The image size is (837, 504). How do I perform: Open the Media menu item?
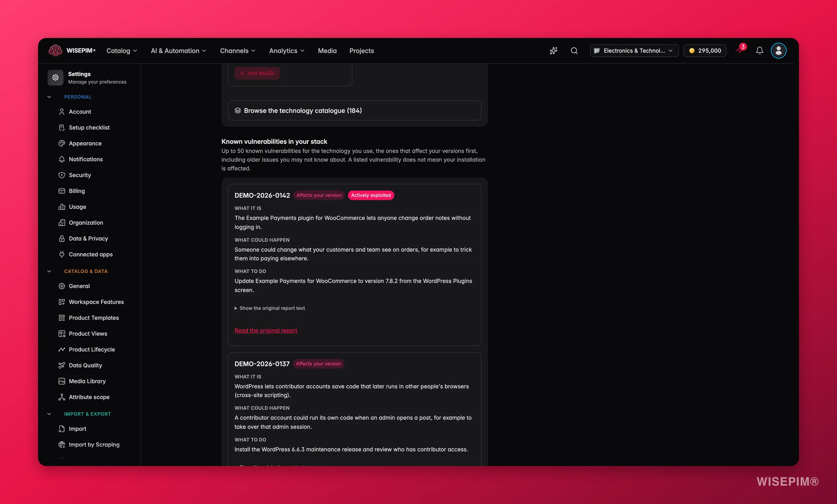(x=327, y=51)
